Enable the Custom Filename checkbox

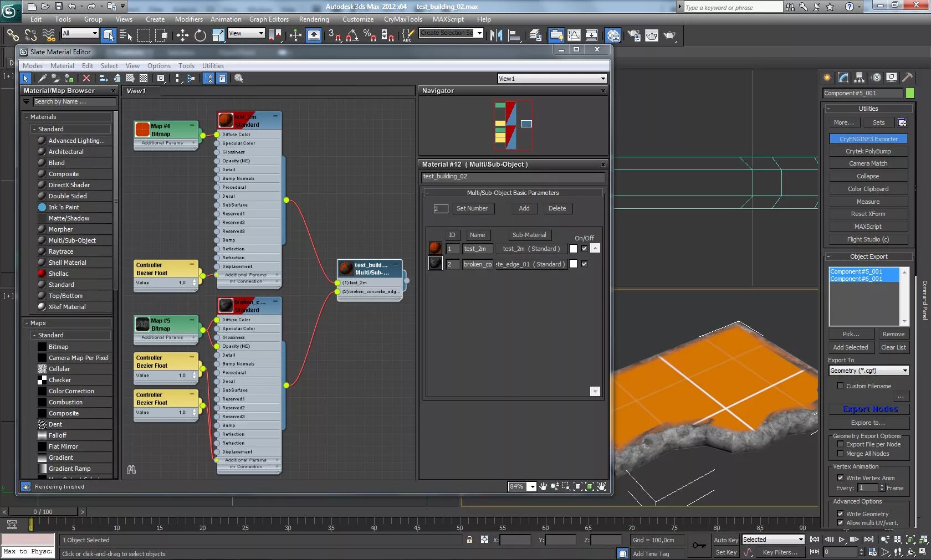coord(840,386)
